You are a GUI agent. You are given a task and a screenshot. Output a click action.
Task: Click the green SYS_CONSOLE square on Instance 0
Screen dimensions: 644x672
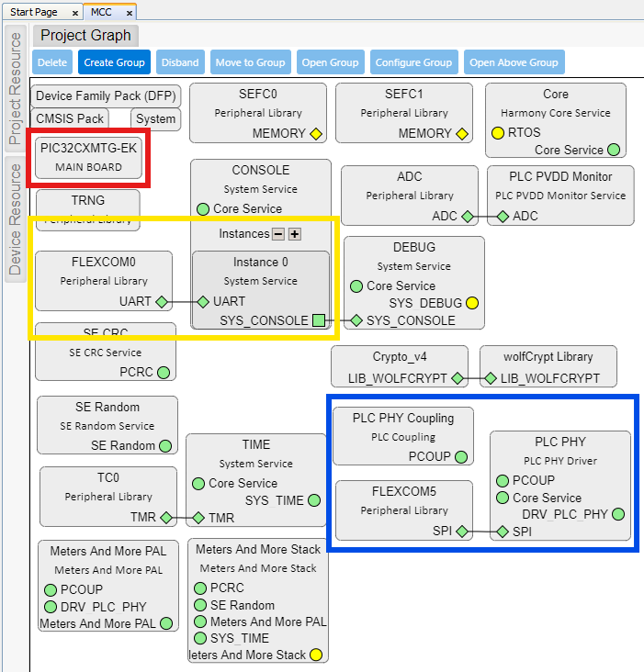point(318,320)
